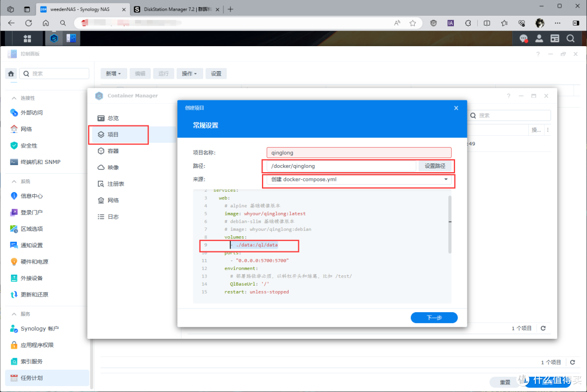Click the 设置路径 button
The image size is (587, 392).
[435, 166]
